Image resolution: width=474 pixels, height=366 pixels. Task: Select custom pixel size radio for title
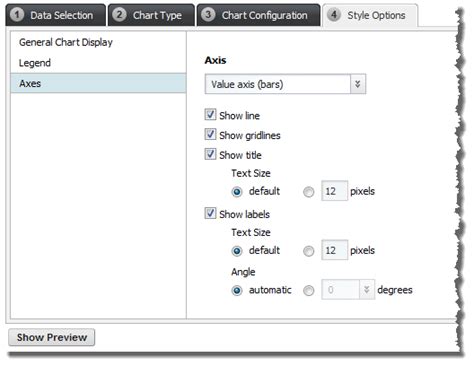pos(309,192)
